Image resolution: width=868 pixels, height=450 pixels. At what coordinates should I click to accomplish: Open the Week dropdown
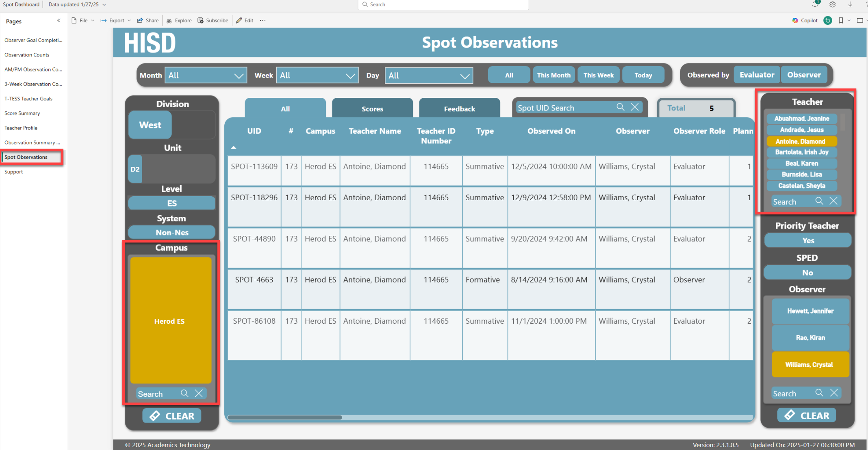tap(317, 75)
